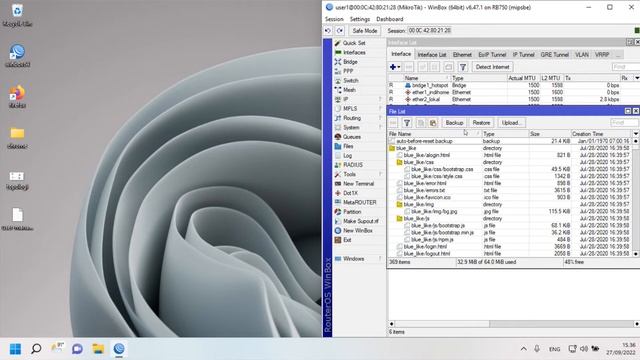Expand the System submenu
Viewport: 640px width, 360px height.
point(358,127)
